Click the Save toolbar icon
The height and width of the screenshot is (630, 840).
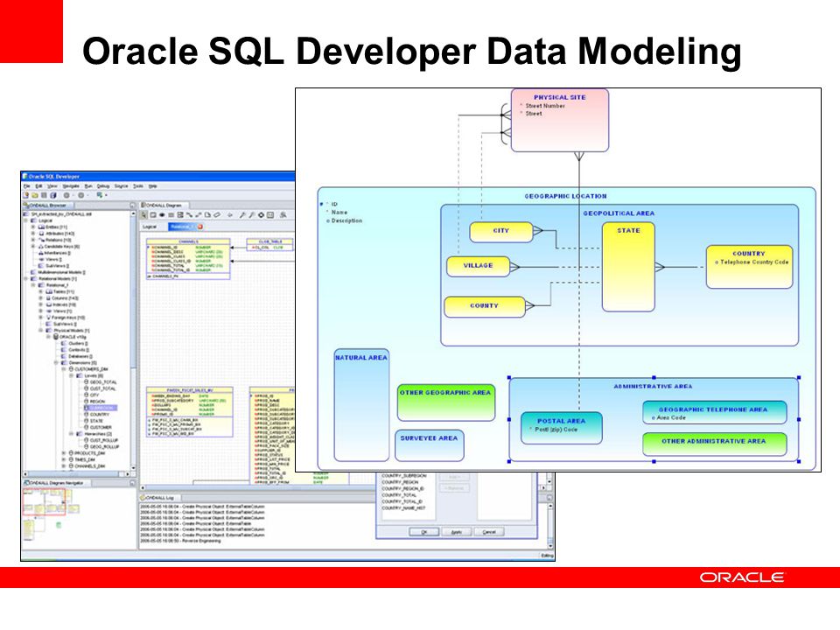coord(44,195)
